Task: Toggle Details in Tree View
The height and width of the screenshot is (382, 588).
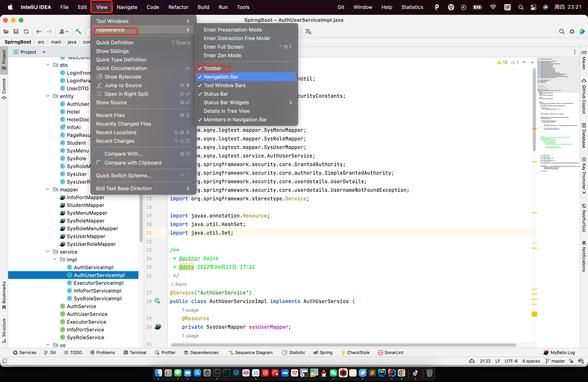Action: click(x=246, y=111)
